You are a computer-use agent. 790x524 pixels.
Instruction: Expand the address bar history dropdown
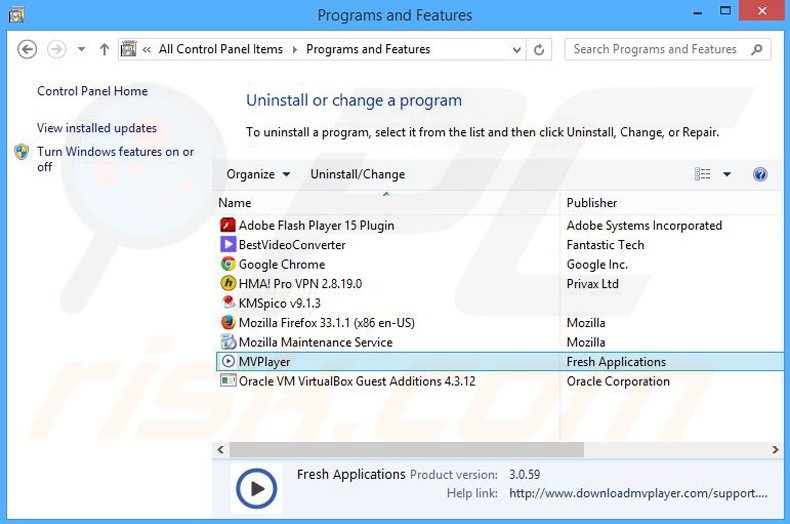coord(516,49)
